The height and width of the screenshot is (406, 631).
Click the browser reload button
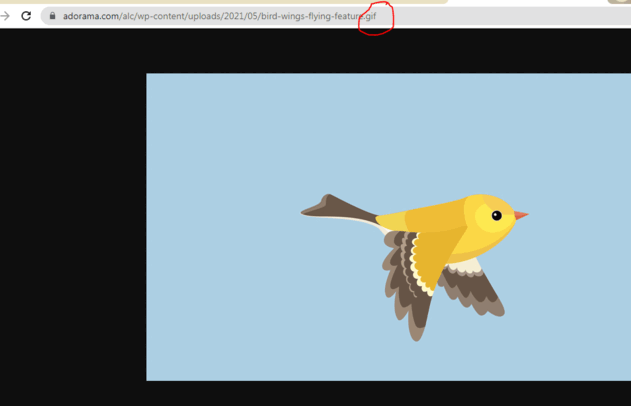26,16
